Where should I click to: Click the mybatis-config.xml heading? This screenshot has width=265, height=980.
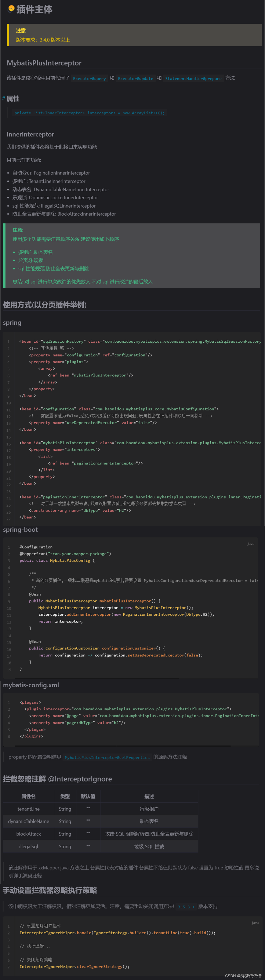click(31, 685)
